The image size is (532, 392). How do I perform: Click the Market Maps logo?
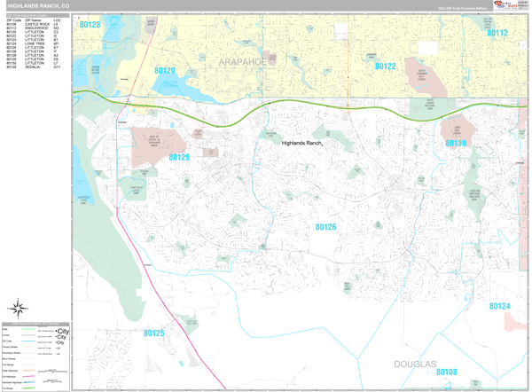point(505,4)
